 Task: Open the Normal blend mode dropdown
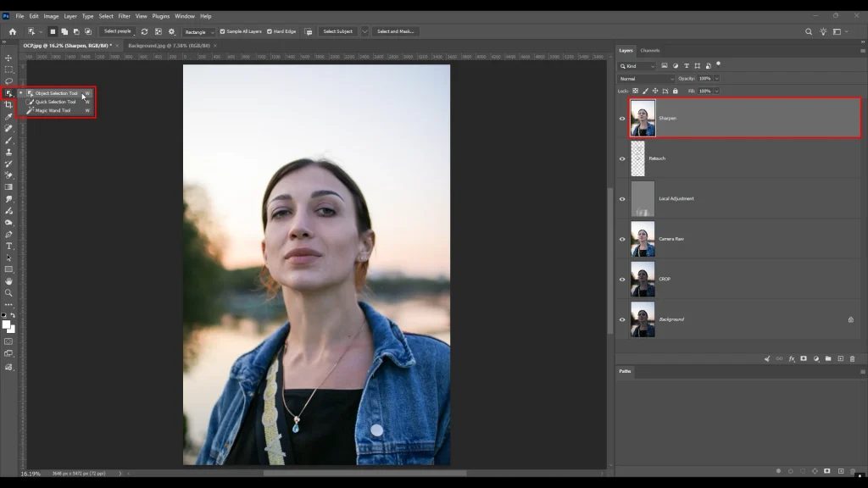pyautogui.click(x=646, y=79)
